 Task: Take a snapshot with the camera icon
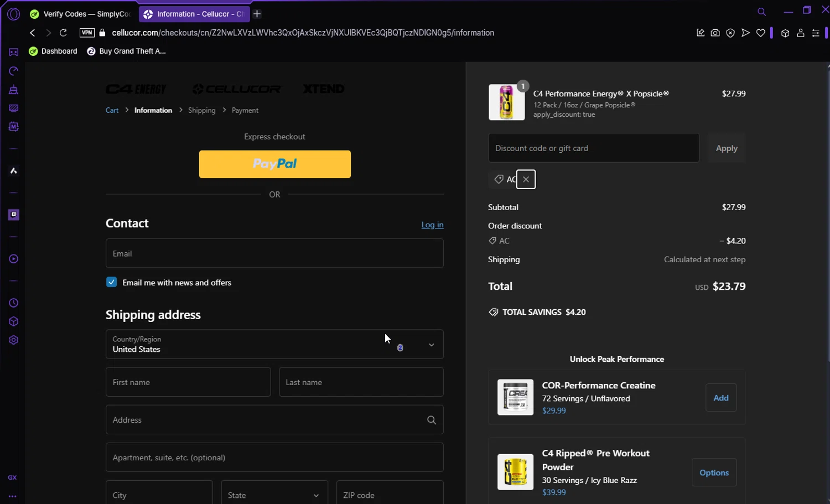pyautogui.click(x=715, y=33)
